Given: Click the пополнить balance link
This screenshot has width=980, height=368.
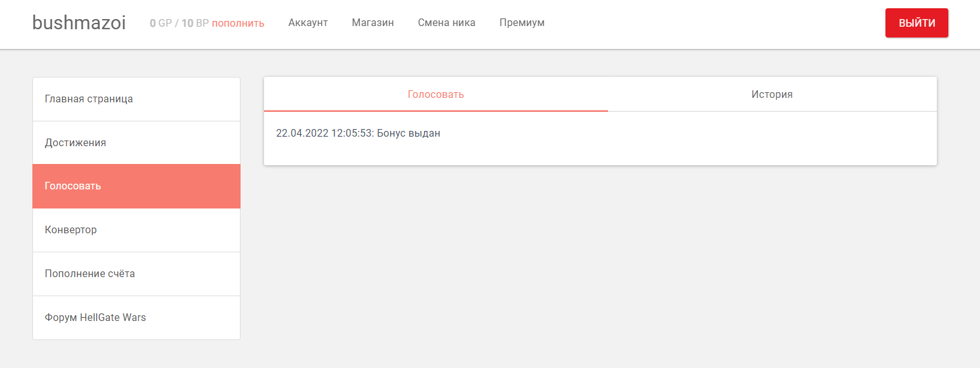Looking at the screenshot, I should click(x=238, y=23).
